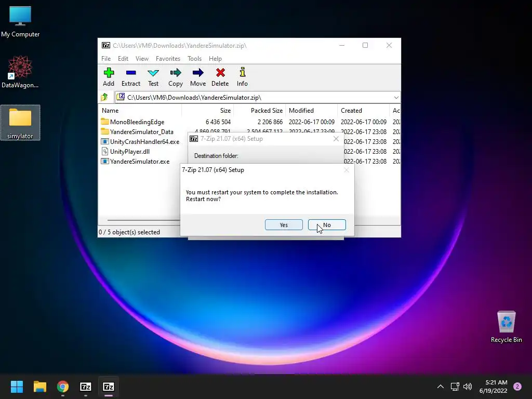
Task: Select the YandereSimulator_Data folder
Action: click(141, 131)
